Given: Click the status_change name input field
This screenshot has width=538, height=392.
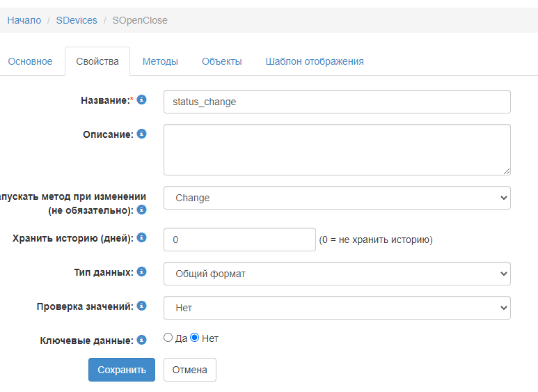Looking at the screenshot, I should click(x=337, y=102).
